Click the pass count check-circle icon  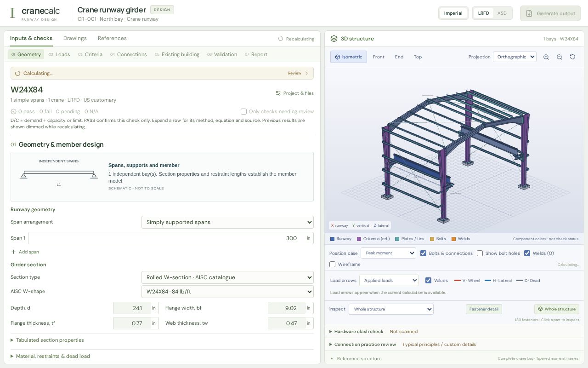[x=13, y=112]
